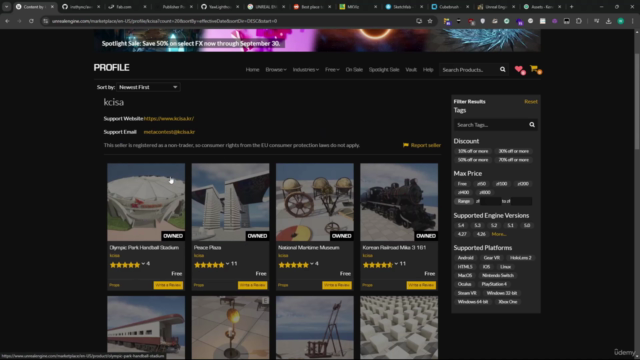This screenshot has width=640, height=360.
Task: Bookmark this page with the star icon
Action: pos(430,21)
